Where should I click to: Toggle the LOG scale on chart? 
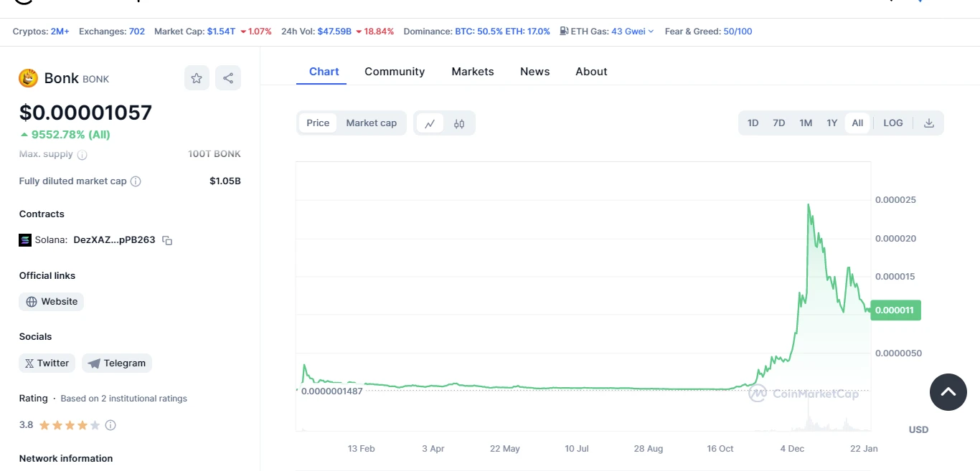[893, 123]
